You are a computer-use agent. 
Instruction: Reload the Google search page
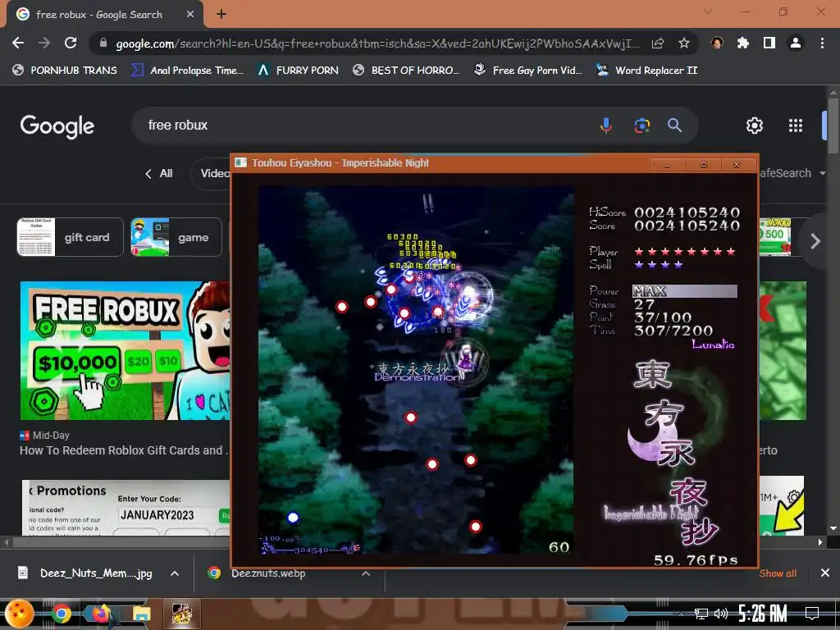pos(71,43)
